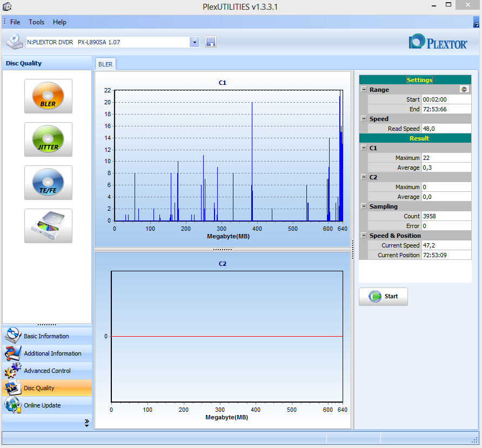Image resolution: width=482 pixels, height=448 pixels.
Task: Click the @ button in Range row
Action: pyautogui.click(x=464, y=90)
